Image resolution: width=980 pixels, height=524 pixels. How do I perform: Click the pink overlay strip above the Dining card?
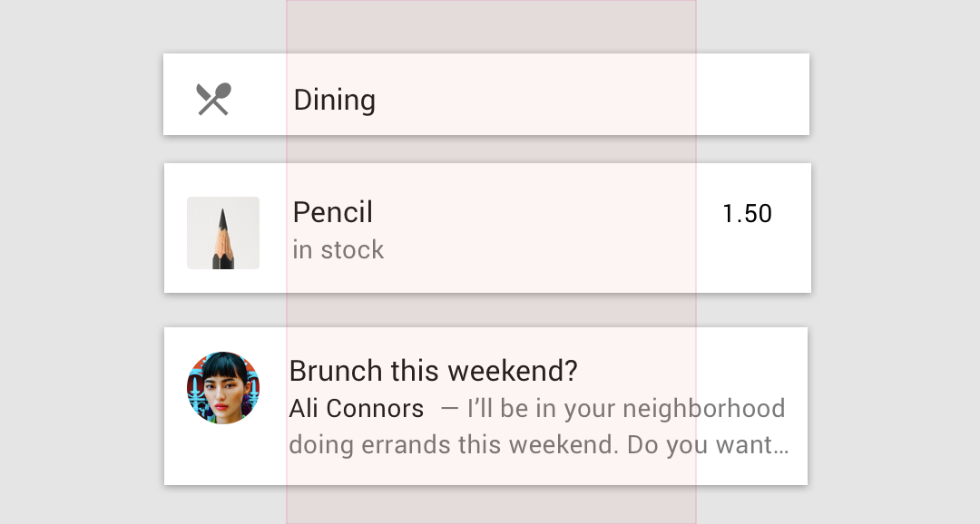(x=491, y=27)
